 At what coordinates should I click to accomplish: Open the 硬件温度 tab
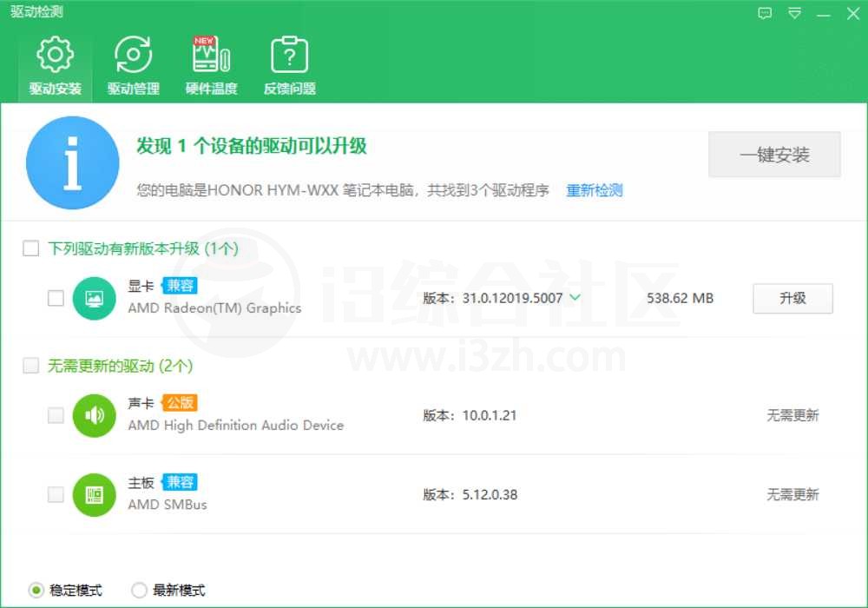coord(211,67)
